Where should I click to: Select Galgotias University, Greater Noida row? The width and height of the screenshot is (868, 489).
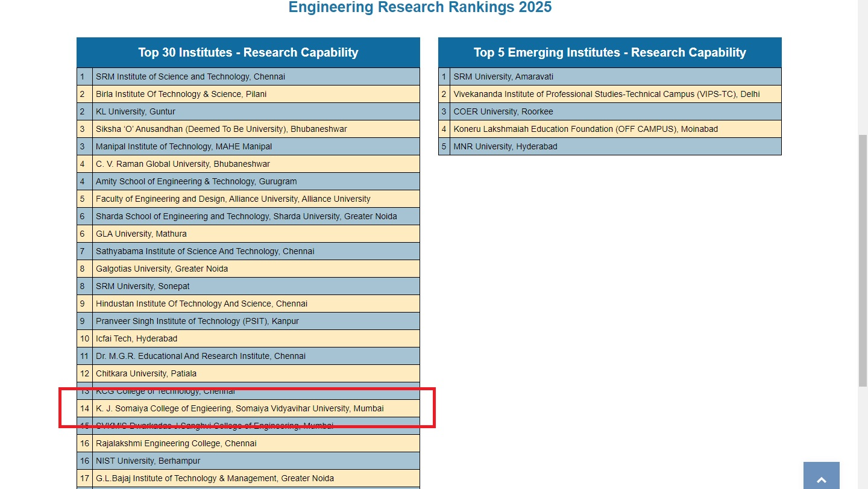248,269
